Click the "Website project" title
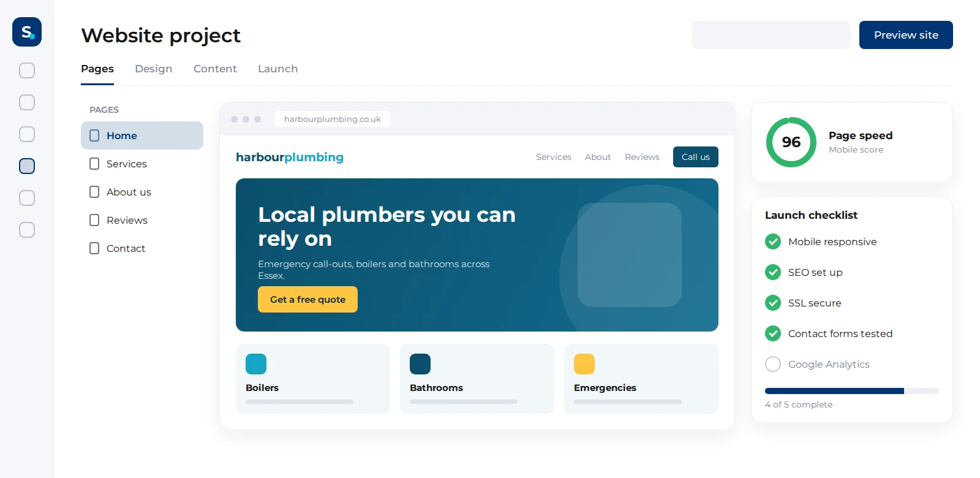 (x=161, y=36)
